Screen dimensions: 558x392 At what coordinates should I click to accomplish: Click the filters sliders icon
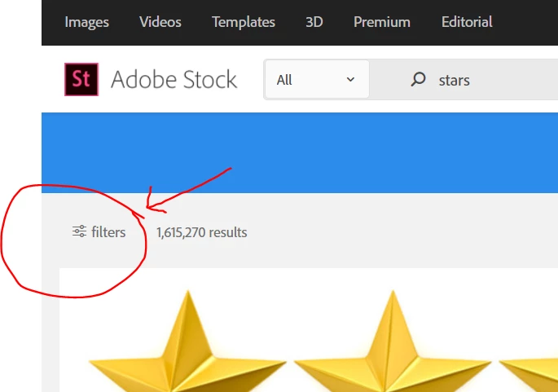(79, 231)
